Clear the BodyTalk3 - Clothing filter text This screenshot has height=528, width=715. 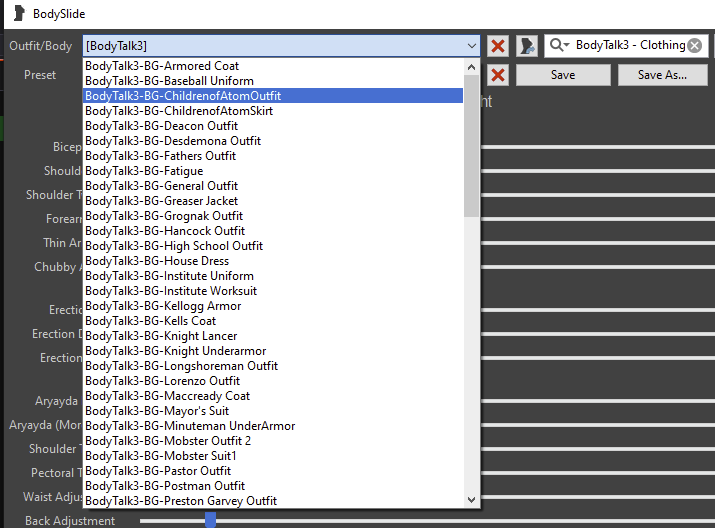click(x=694, y=46)
